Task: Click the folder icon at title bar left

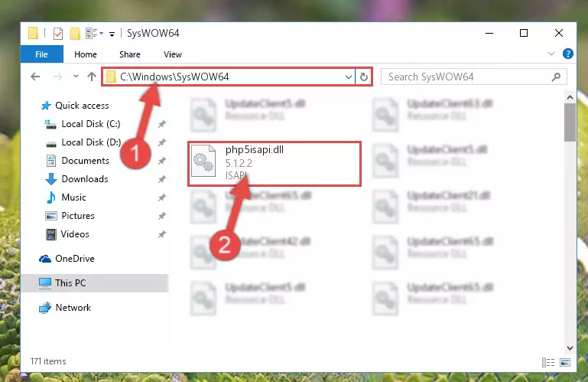Action: [33, 33]
